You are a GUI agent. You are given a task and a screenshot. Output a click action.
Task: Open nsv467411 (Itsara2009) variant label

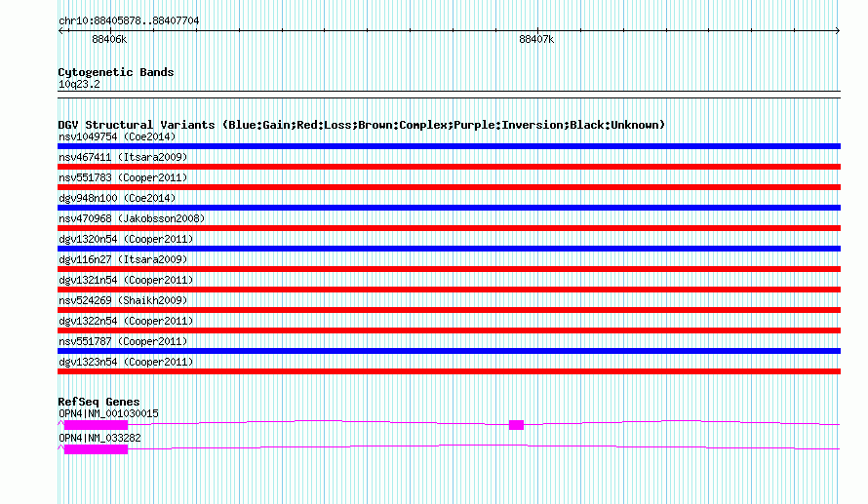coord(123,157)
